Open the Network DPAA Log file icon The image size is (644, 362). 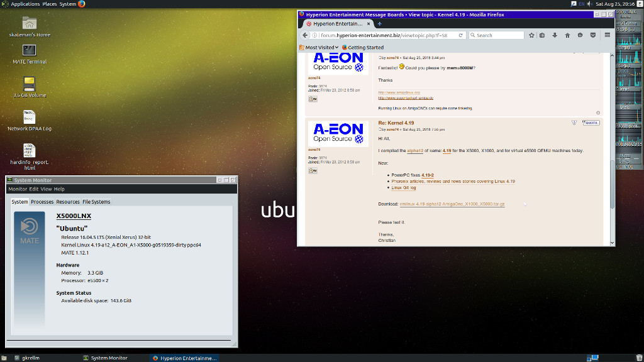pos(29,117)
